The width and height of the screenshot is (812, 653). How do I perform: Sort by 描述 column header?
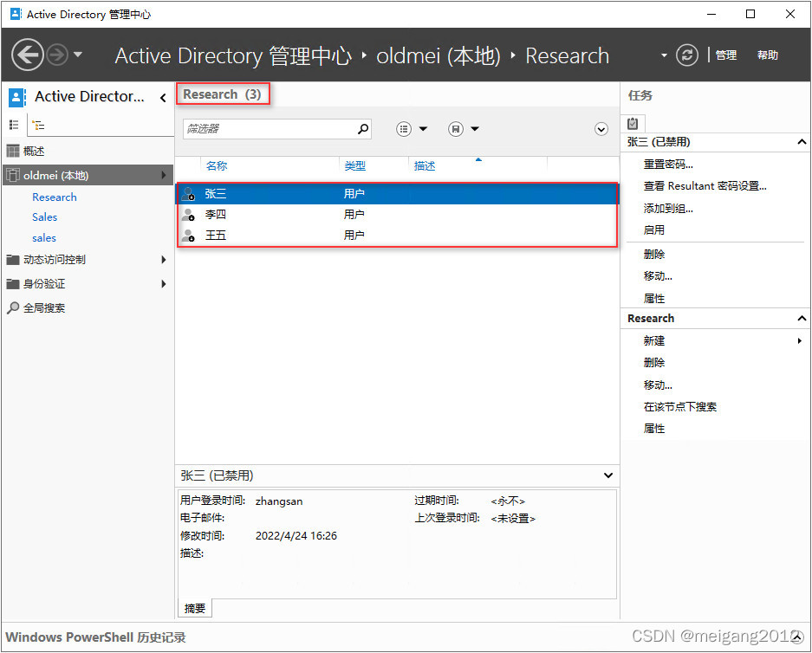point(425,166)
